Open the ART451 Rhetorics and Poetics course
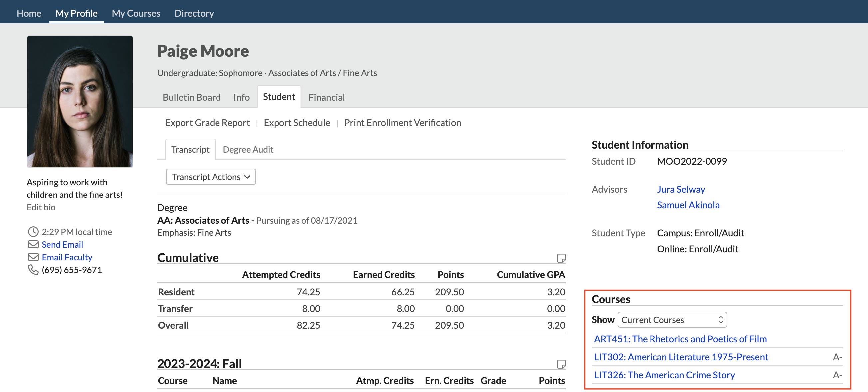The height and width of the screenshot is (392, 868). click(680, 339)
